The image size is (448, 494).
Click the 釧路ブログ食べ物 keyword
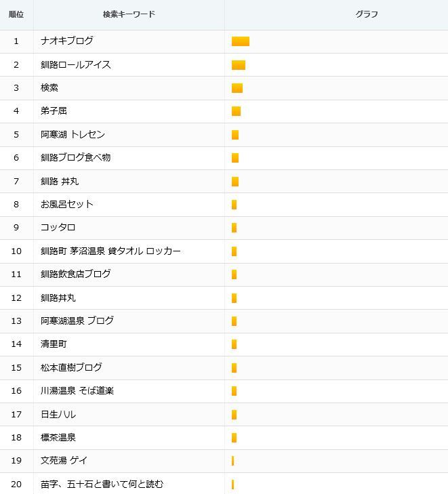click(x=76, y=157)
